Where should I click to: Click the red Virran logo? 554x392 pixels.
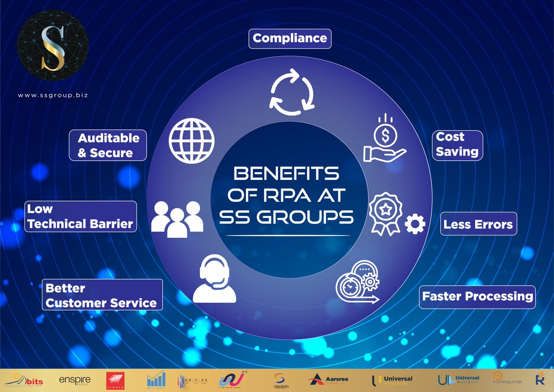point(116,380)
